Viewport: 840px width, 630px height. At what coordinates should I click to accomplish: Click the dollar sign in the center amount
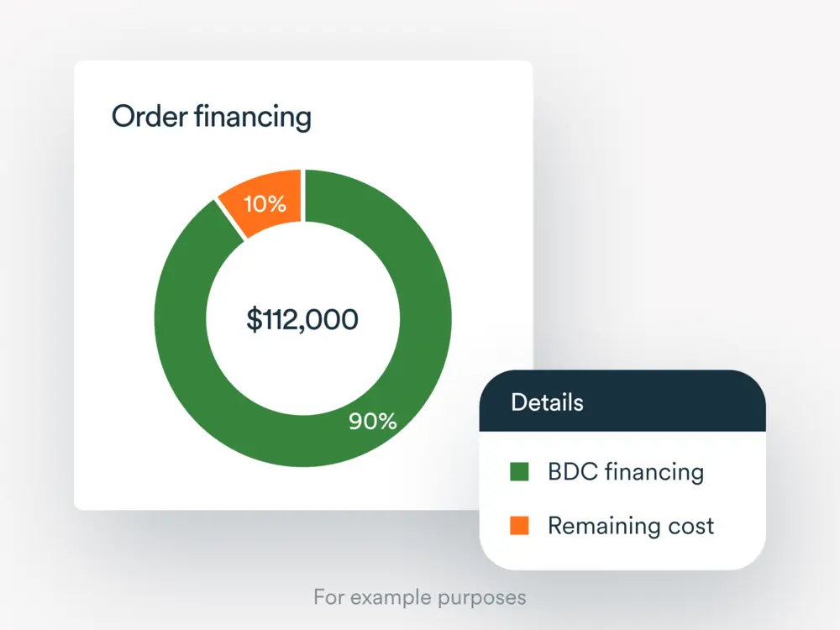(x=253, y=319)
